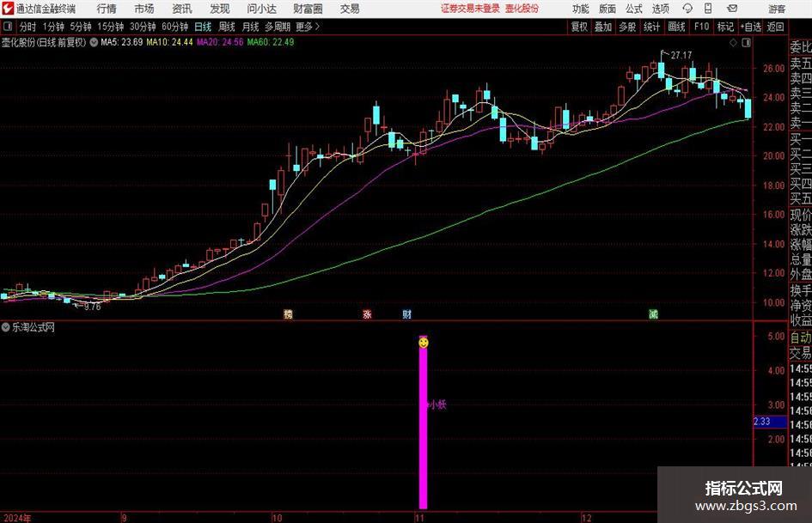Switch to 5分钟 period
This screenshot has width=812, height=523.
[81, 27]
